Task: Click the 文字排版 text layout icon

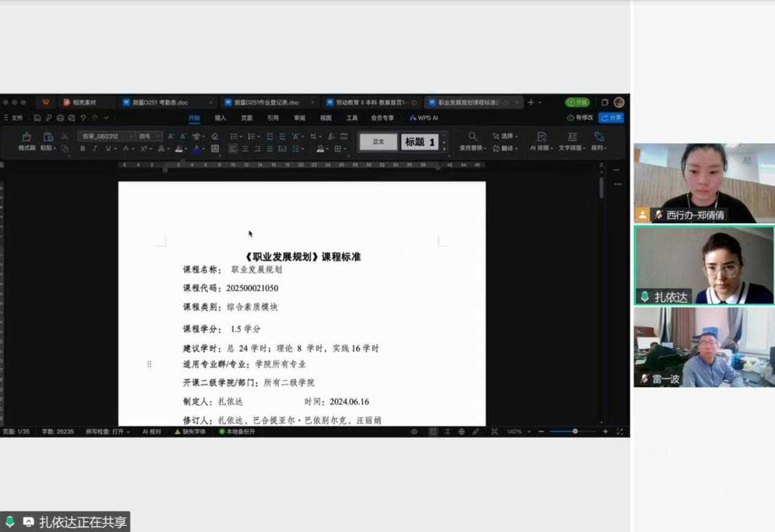Action: click(572, 137)
